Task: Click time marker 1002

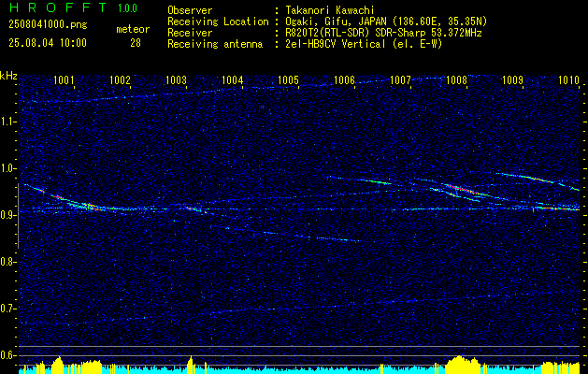Action: (x=120, y=79)
